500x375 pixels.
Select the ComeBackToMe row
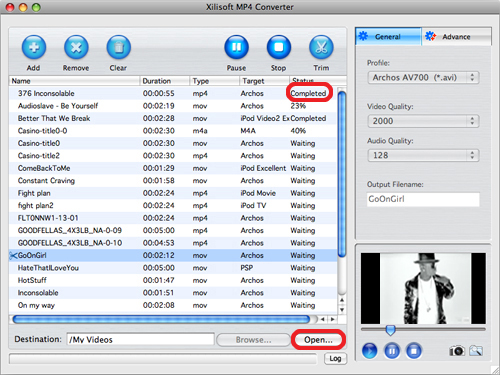173,168
